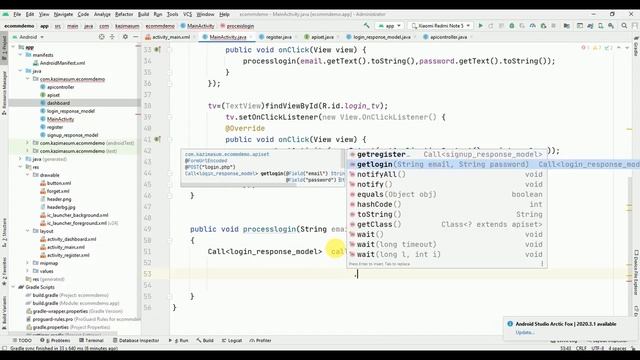This screenshot has width=640, height=360.
Task: Open the Gradle side tool window
Action: (636, 46)
